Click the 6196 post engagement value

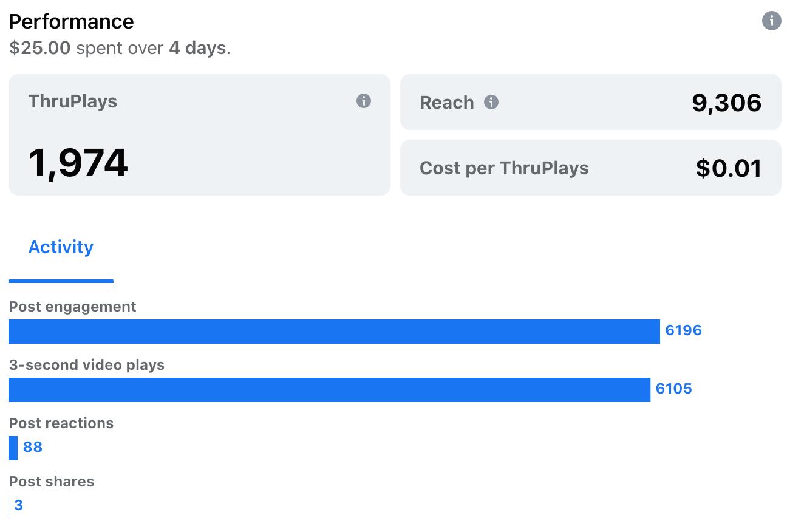[683, 330]
